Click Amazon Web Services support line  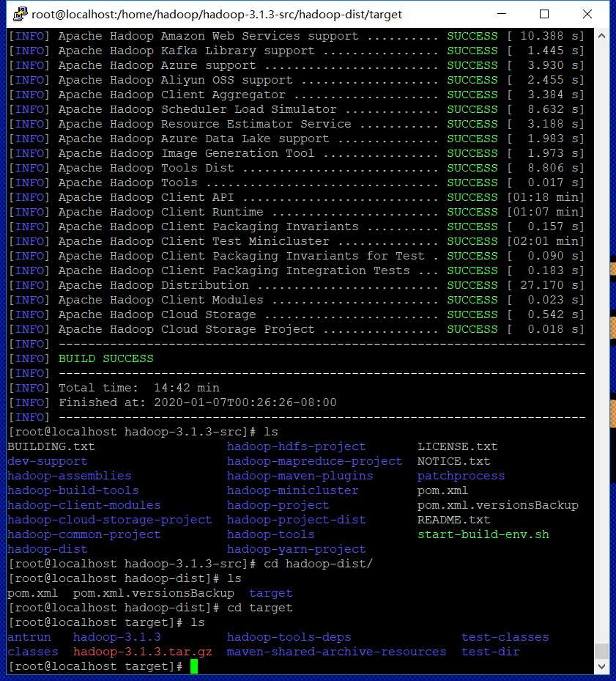tap(297, 36)
